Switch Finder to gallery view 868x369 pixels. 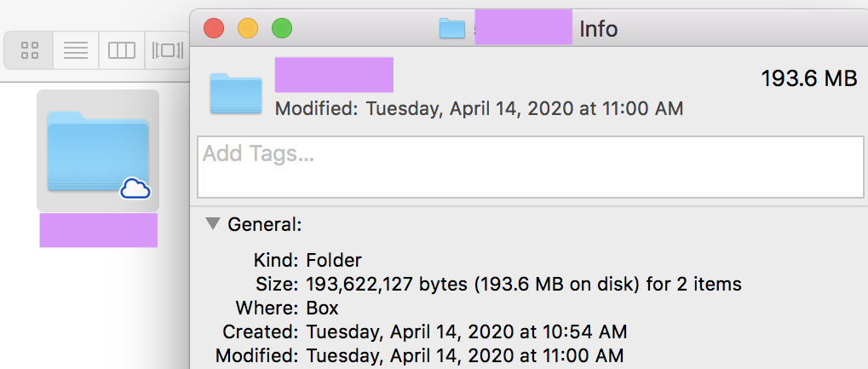[168, 50]
